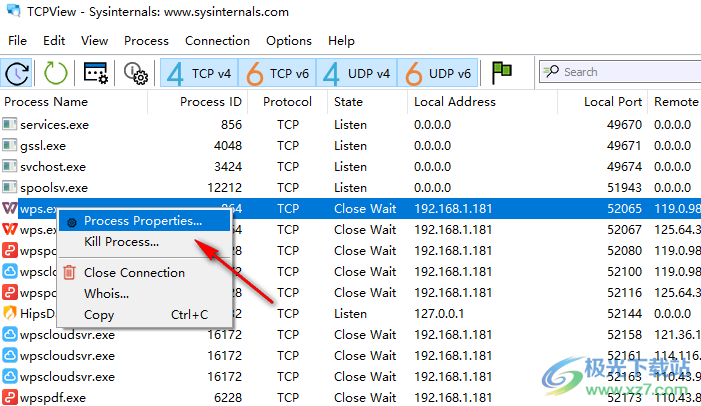Click the TCPView app icon in title bar
701x406 pixels.
(x=13, y=11)
